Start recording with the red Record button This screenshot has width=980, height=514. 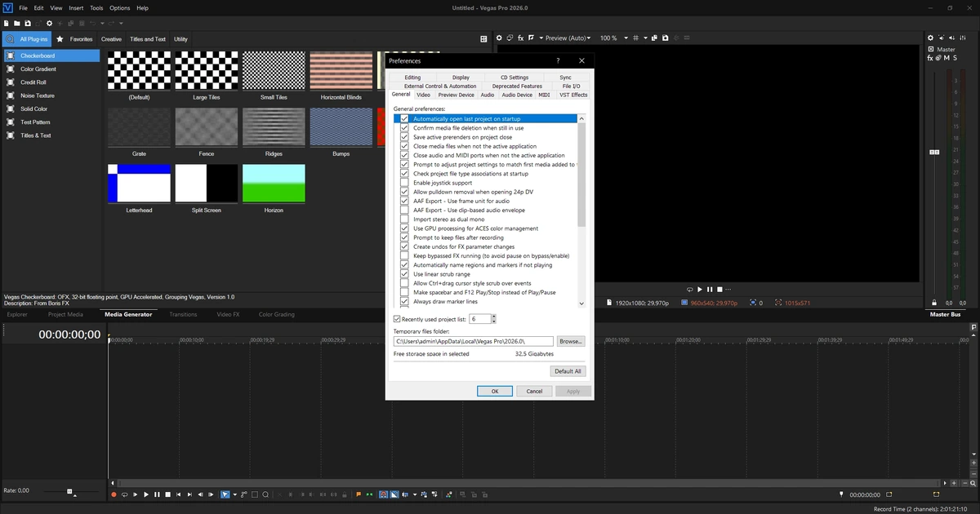tap(114, 494)
